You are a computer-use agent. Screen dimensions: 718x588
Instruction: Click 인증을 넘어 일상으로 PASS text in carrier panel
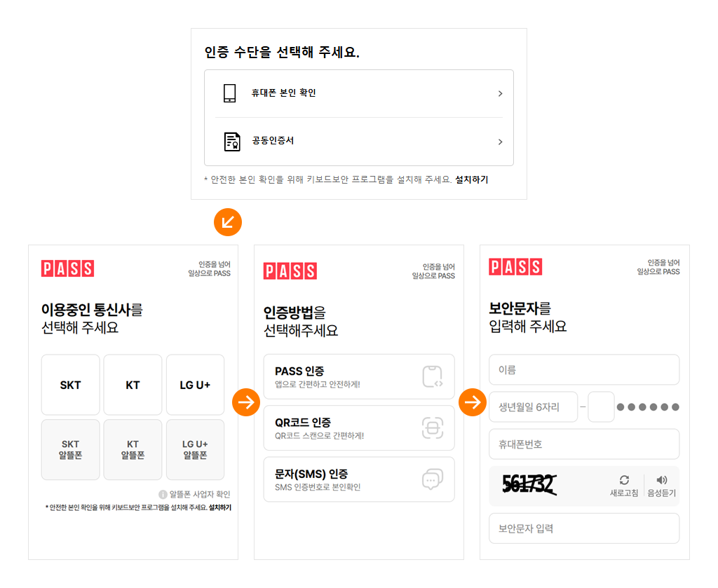(209, 268)
